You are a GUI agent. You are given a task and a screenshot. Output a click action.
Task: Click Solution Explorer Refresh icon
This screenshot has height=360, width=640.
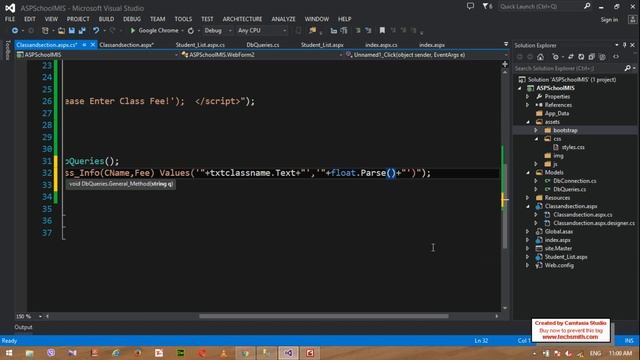click(581, 57)
